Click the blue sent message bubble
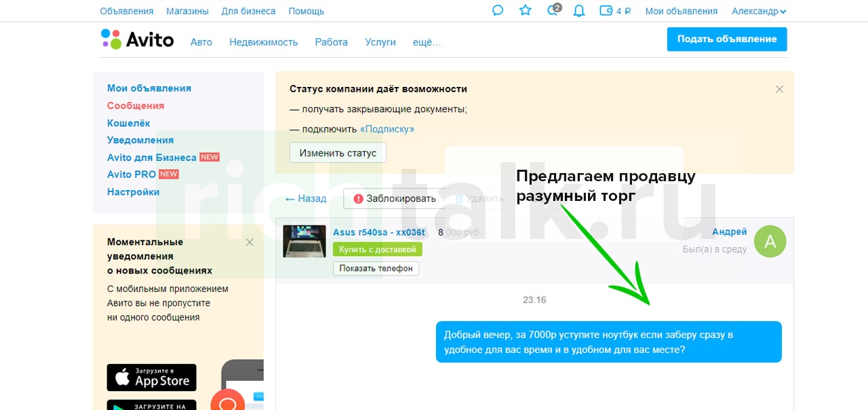Image resolution: width=868 pixels, height=410 pixels. pos(609,342)
